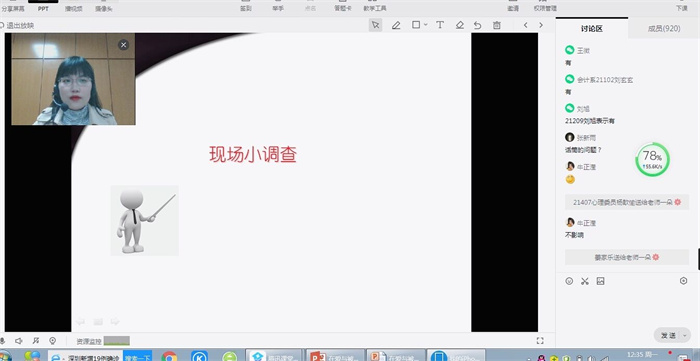Undo last annotation with undo arrow

[478, 25]
